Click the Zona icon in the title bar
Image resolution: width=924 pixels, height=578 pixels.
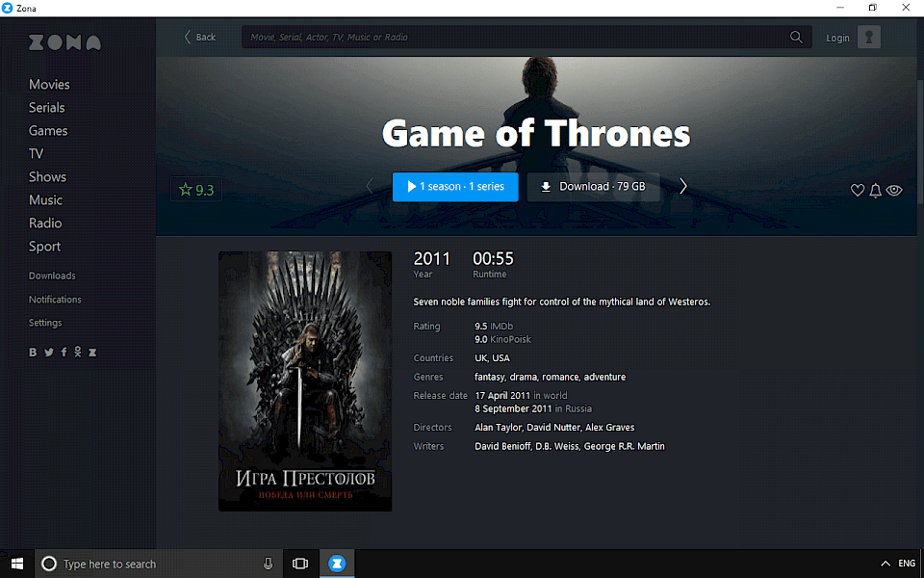[7, 8]
